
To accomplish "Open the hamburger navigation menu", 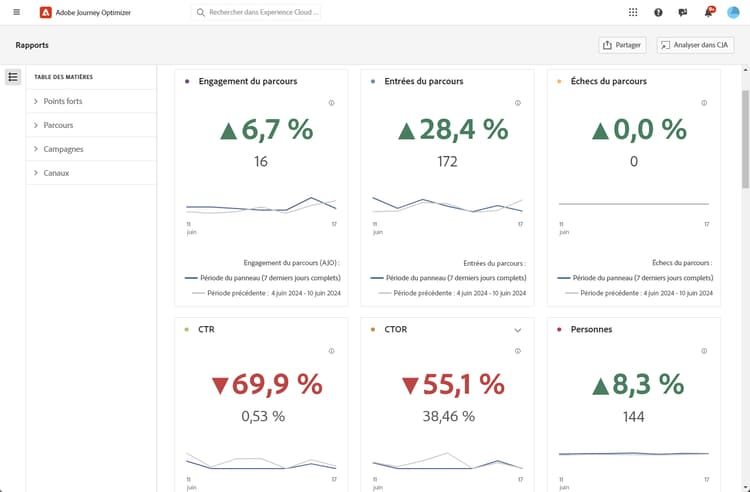I will [x=17, y=12].
